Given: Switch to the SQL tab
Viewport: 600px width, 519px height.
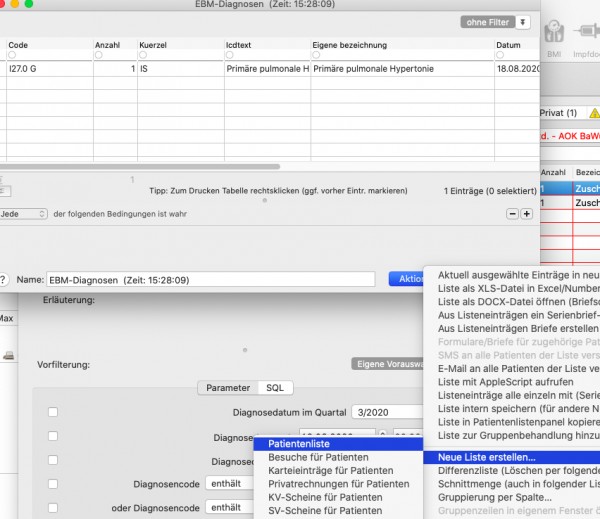Looking at the screenshot, I should [x=275, y=388].
